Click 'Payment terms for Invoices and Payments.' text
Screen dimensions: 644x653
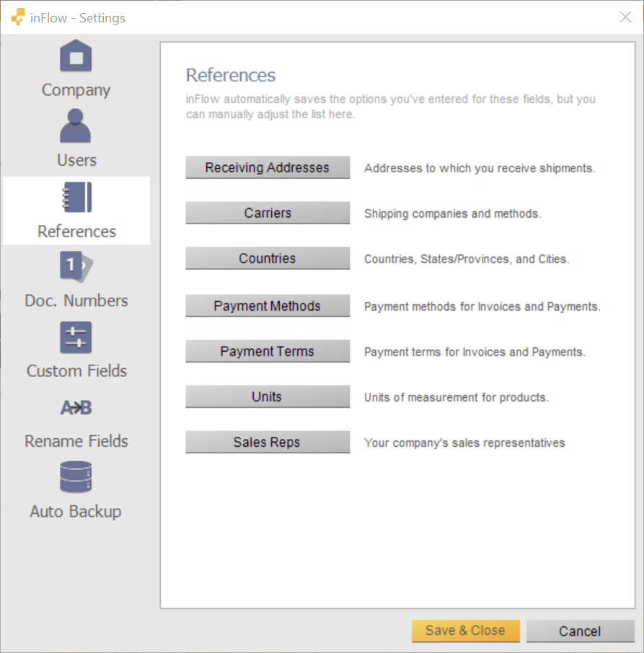[475, 352]
